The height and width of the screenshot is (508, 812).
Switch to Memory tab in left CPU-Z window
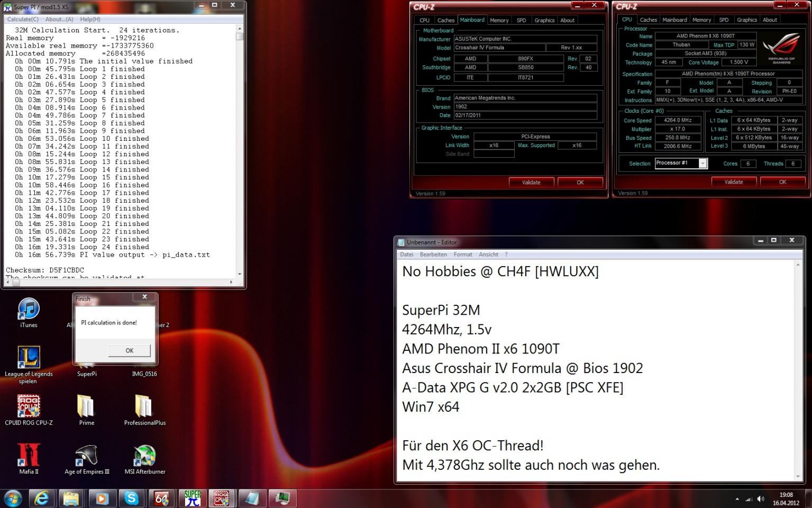499,20
